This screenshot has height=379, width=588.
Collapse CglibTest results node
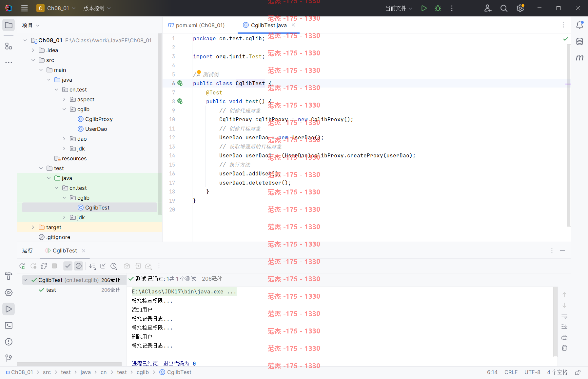coord(25,280)
